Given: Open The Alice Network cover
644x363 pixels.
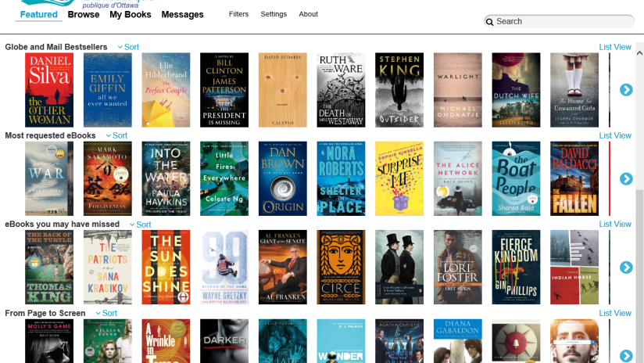Looking at the screenshot, I should 457,178.
